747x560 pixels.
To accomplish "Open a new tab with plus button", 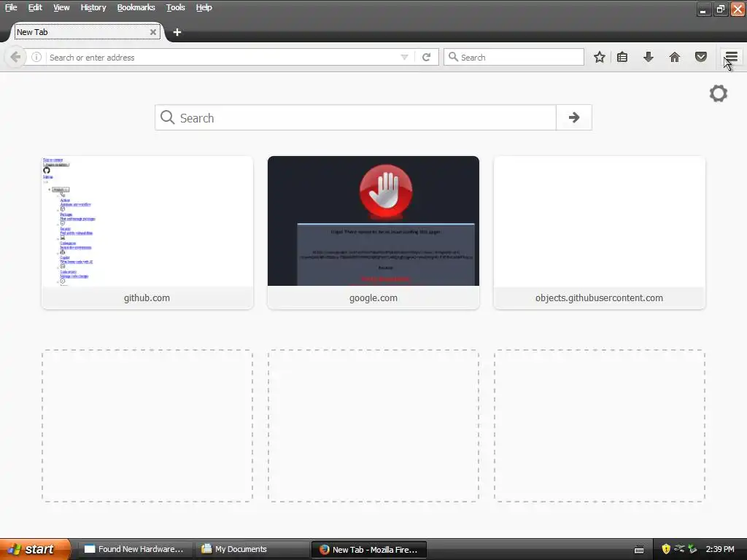I will pyautogui.click(x=177, y=32).
